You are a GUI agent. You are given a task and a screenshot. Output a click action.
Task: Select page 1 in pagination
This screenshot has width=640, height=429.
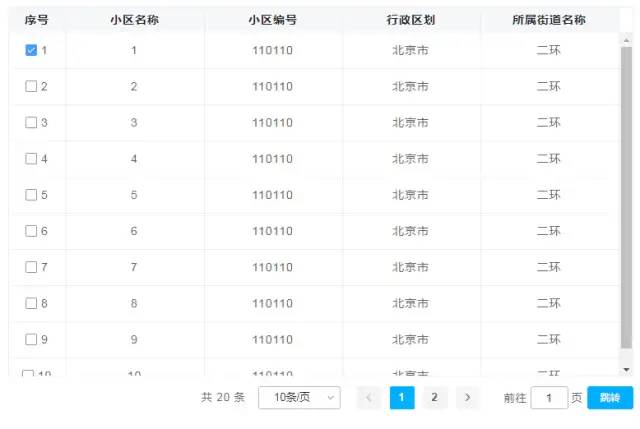[x=401, y=397]
